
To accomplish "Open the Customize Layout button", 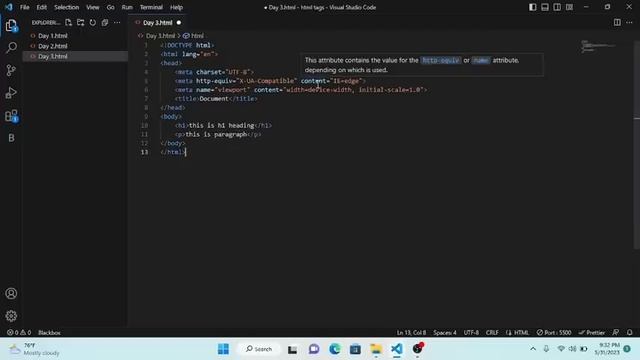I will coord(569,7).
